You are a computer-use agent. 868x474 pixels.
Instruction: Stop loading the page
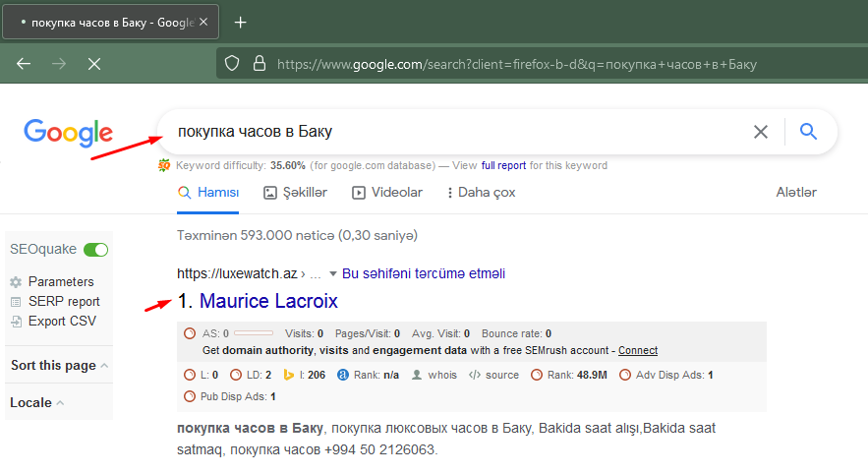94,64
